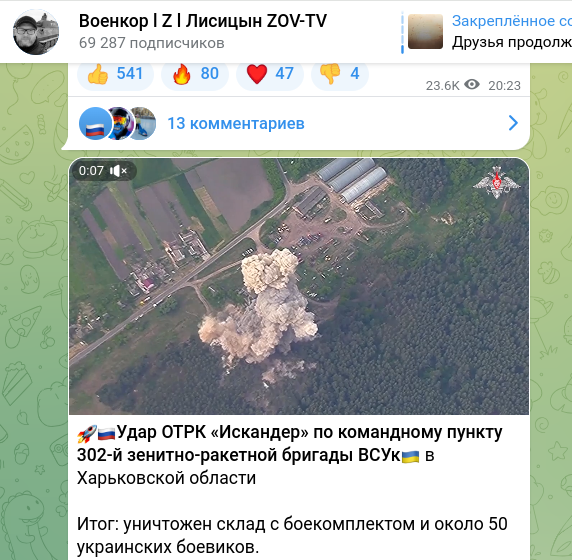Viewport: 572px width, 560px height.
Task: Expand comments with the right chevron
Action: (513, 123)
